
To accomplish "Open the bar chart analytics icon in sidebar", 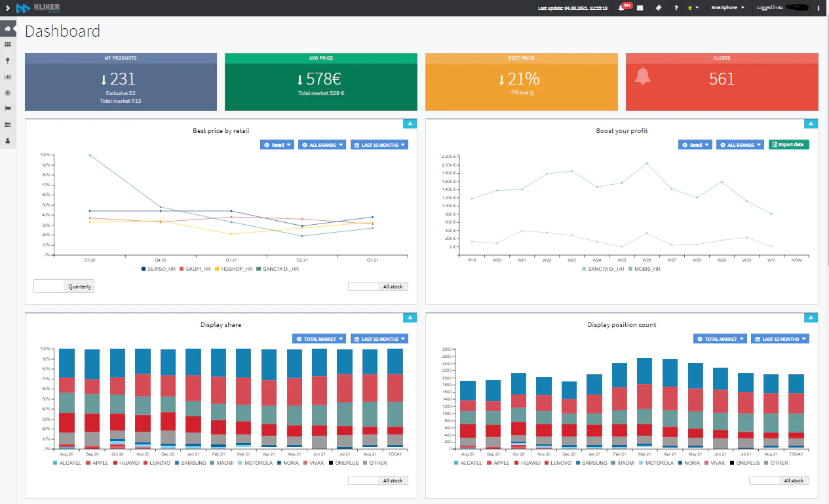I will pyautogui.click(x=9, y=76).
